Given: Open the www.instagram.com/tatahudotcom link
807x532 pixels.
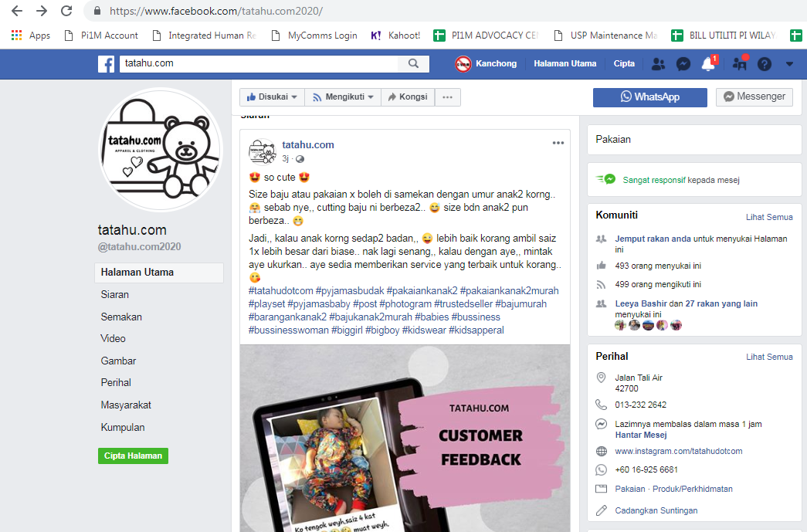Looking at the screenshot, I should click(679, 451).
